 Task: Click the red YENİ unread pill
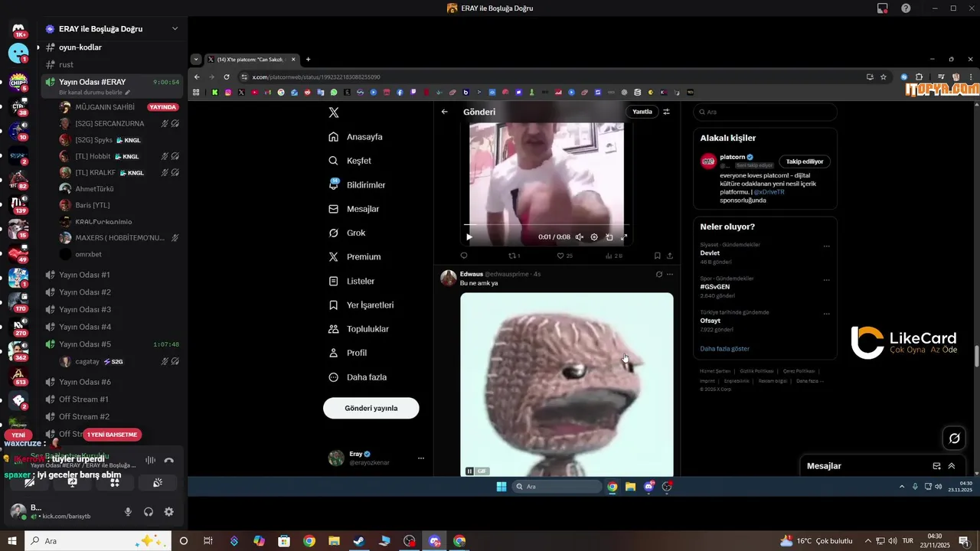[18, 435]
